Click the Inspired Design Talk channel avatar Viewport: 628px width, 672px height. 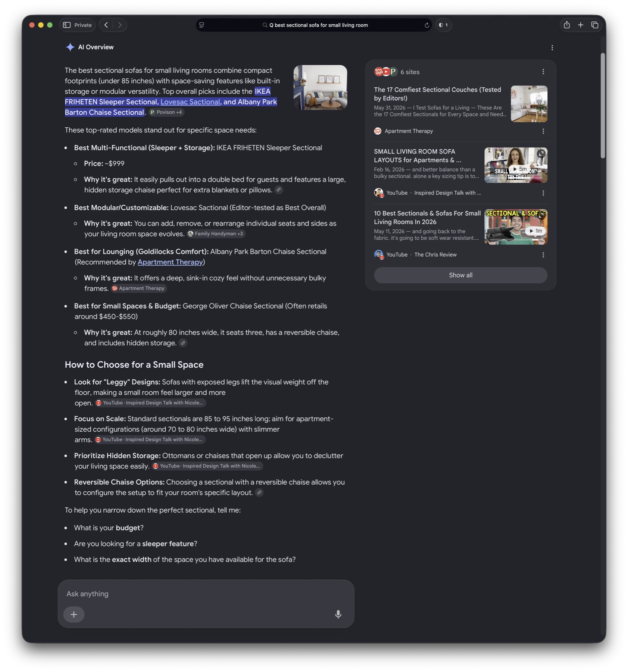click(x=379, y=193)
